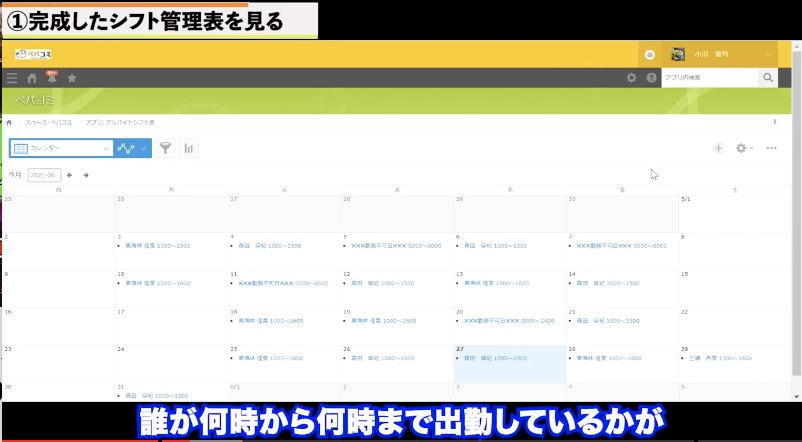
Task: Open the mail icon beside user name
Action: click(x=650, y=54)
